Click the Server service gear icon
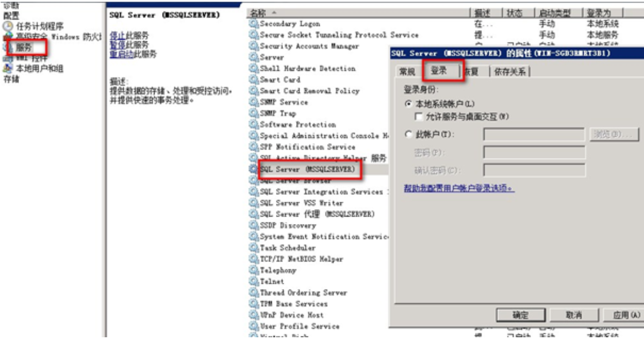Screen dimensions: 644x343 pos(254,57)
